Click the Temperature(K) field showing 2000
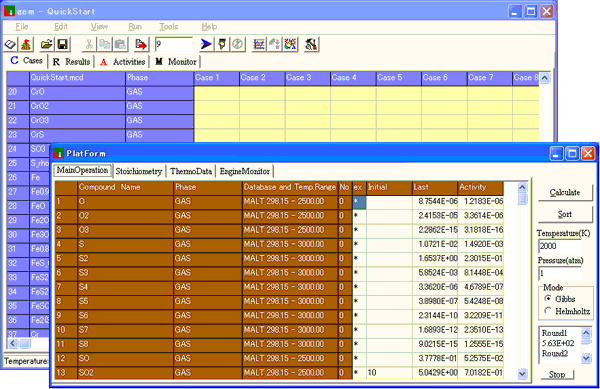Screen dimensions: 600x389 [560, 246]
